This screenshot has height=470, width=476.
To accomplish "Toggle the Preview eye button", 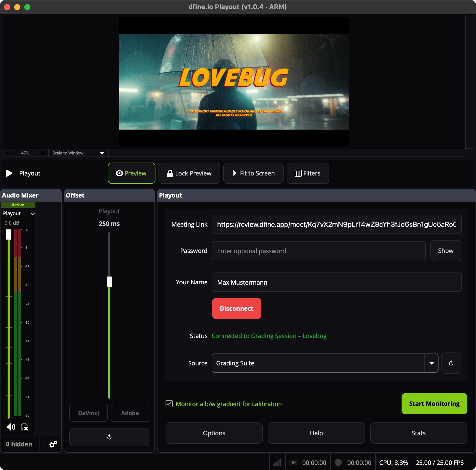I will pos(131,173).
